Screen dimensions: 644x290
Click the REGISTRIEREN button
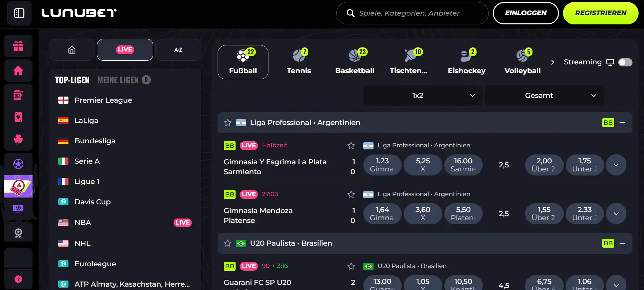click(x=601, y=13)
